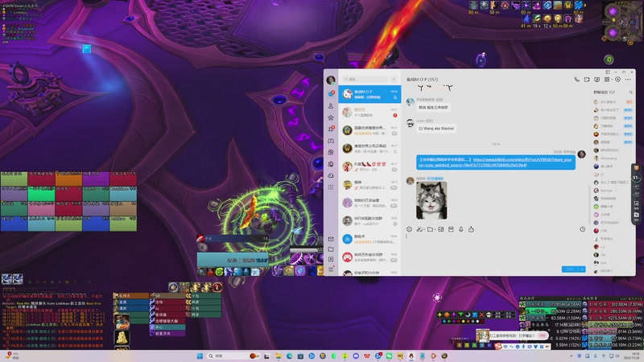This screenshot has height=362, width=644.
Task: Open the QQ mailbox envelope icon
Action: pos(331,239)
